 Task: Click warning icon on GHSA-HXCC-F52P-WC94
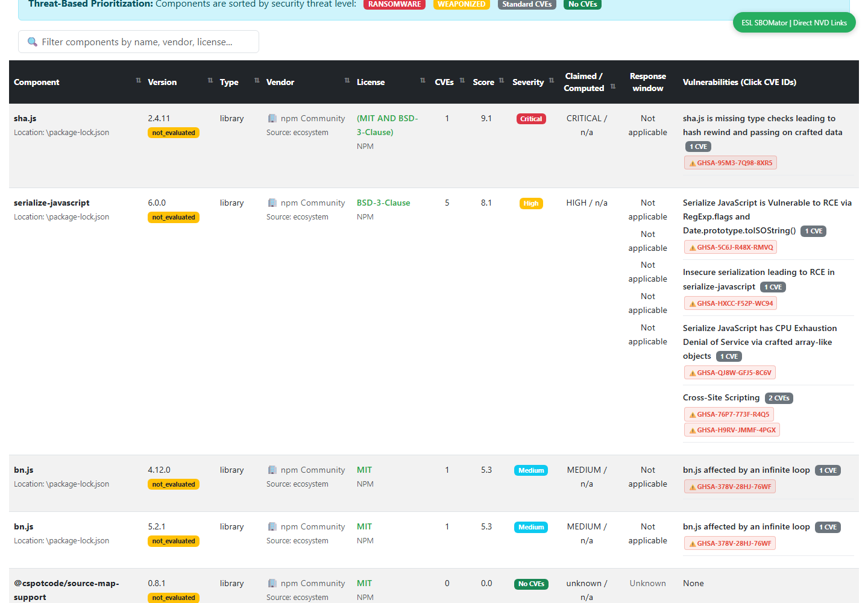693,304
